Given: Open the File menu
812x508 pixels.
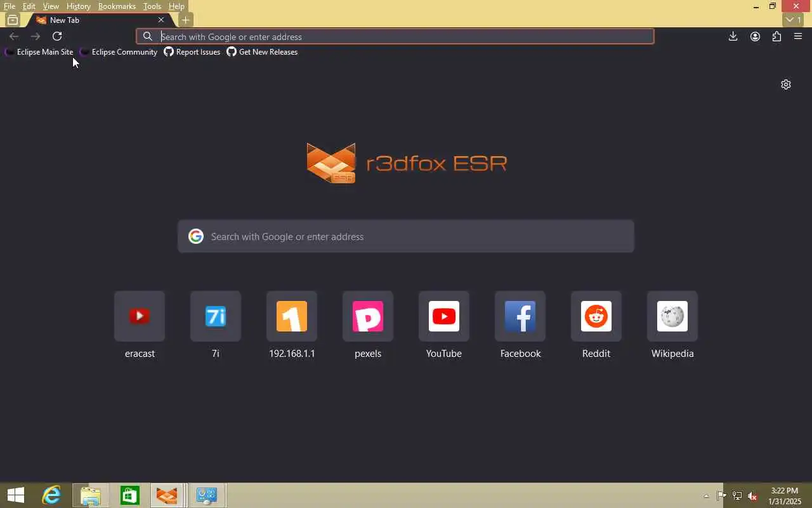Looking at the screenshot, I should (10, 6).
